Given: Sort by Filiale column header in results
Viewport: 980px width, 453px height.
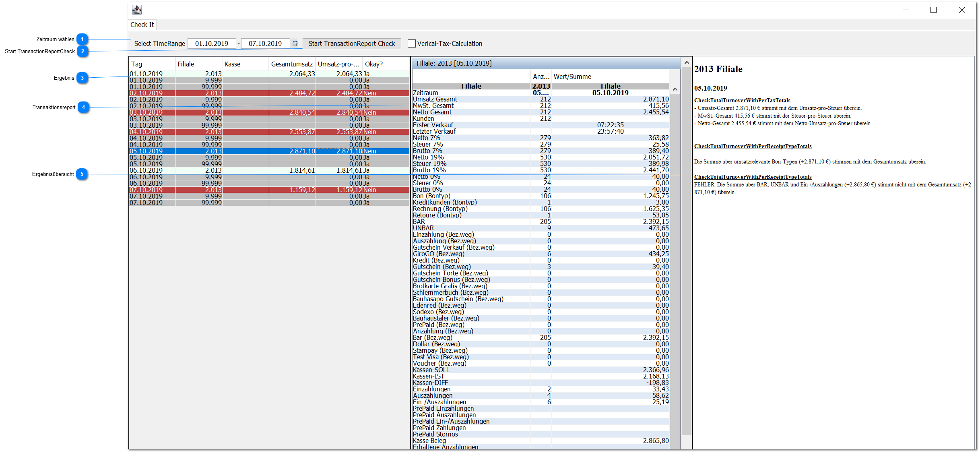Looking at the screenshot, I should (199, 64).
